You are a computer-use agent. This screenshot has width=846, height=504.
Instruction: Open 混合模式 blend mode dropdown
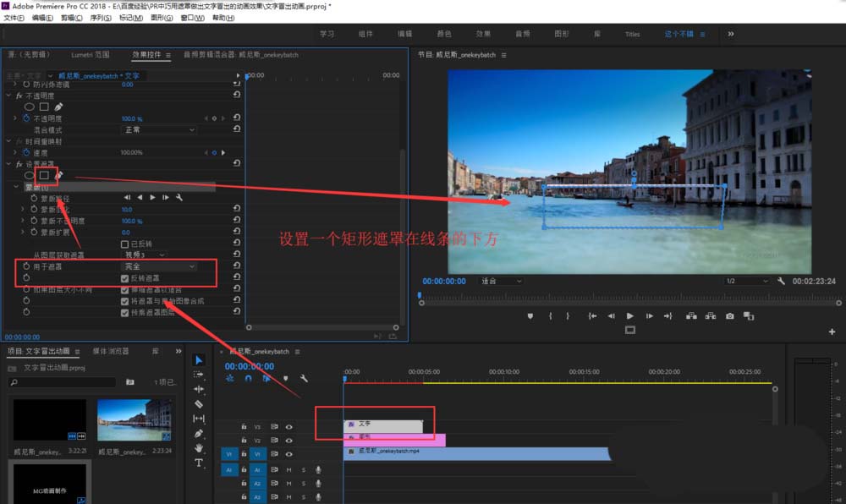point(159,130)
